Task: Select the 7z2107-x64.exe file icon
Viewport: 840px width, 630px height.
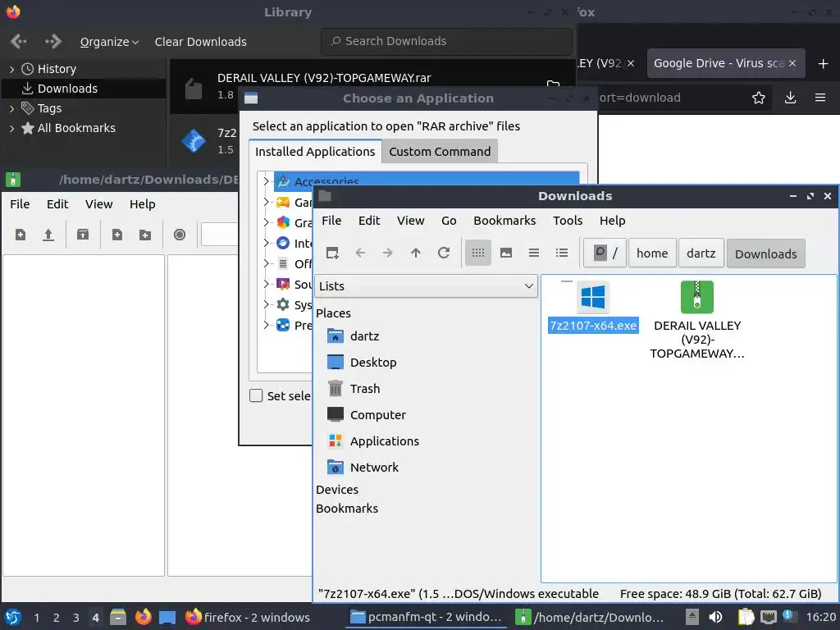Action: tap(593, 297)
